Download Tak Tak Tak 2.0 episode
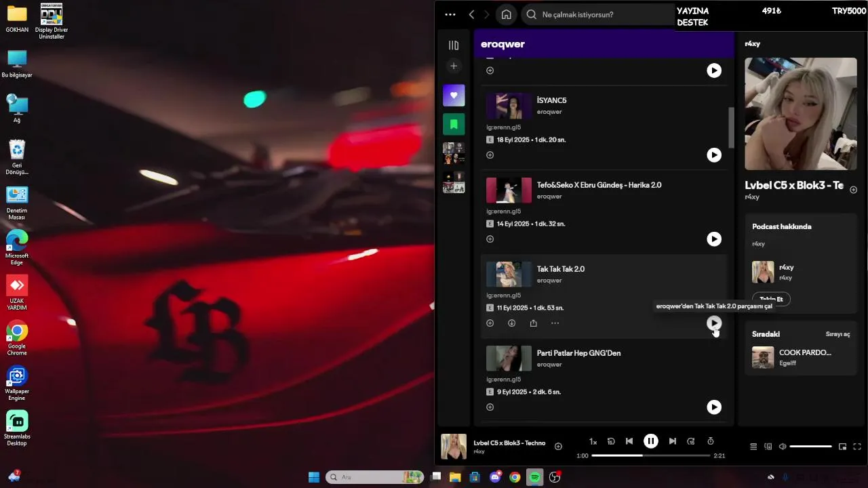Viewport: 868px width, 488px height. click(512, 323)
